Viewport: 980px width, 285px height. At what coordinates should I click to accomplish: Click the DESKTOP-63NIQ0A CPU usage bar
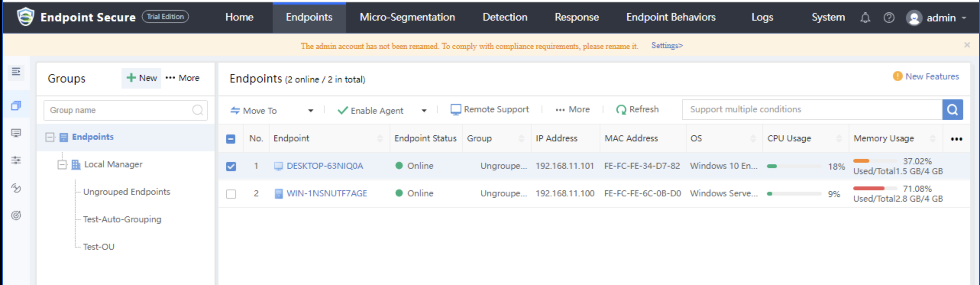794,166
